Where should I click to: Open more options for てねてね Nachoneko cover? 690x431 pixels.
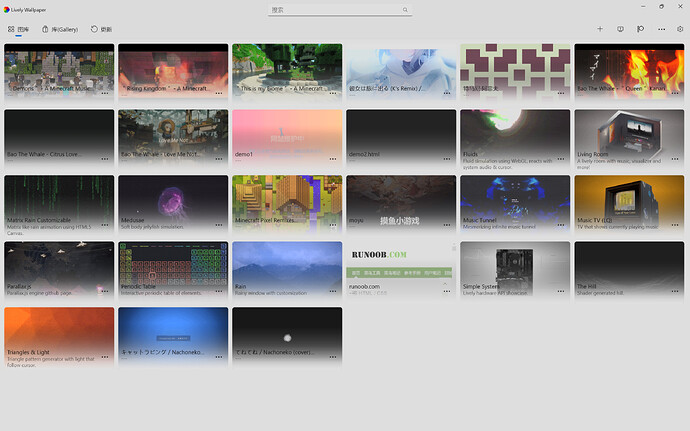pyautogui.click(x=333, y=357)
